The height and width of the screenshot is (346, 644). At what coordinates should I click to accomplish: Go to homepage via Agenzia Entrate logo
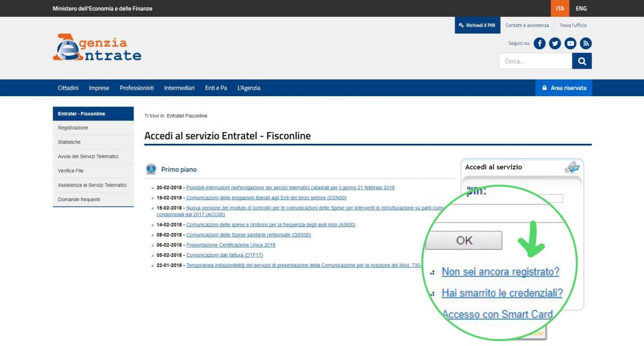[97, 47]
